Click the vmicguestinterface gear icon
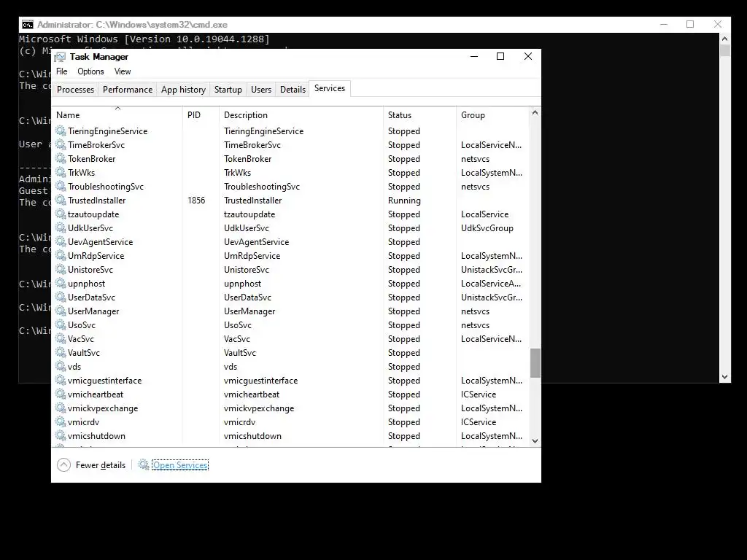The width and height of the screenshot is (747, 560). [x=61, y=379]
